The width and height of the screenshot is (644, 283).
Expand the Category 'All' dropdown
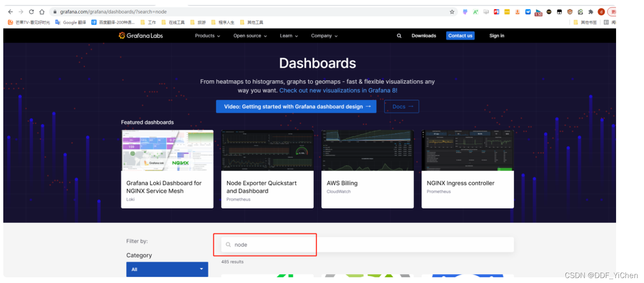(167, 269)
